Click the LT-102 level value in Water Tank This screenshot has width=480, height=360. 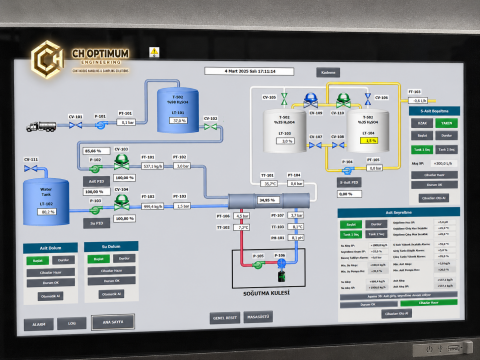(x=47, y=212)
